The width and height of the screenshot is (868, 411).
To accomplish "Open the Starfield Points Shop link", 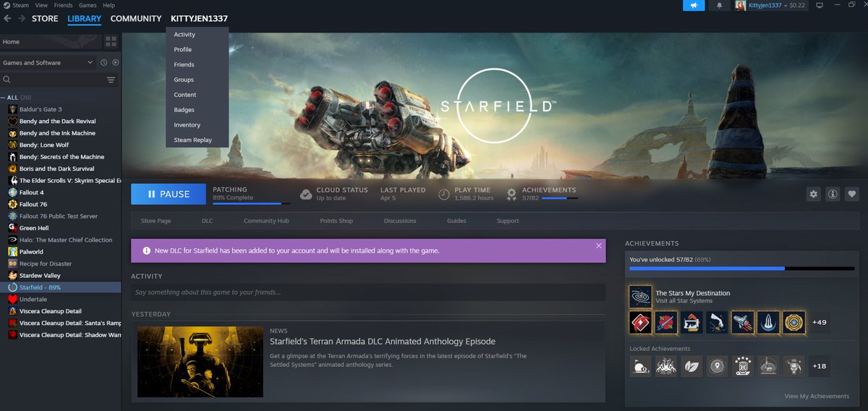I will click(336, 221).
